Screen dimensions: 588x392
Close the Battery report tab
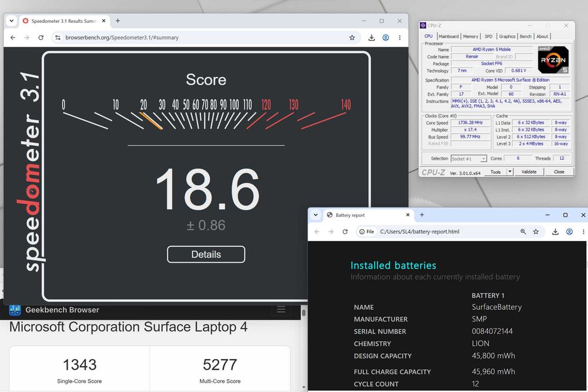coord(407,215)
